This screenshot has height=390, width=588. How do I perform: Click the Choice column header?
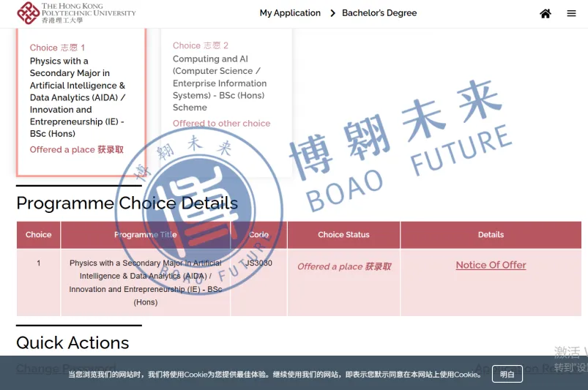tap(38, 235)
